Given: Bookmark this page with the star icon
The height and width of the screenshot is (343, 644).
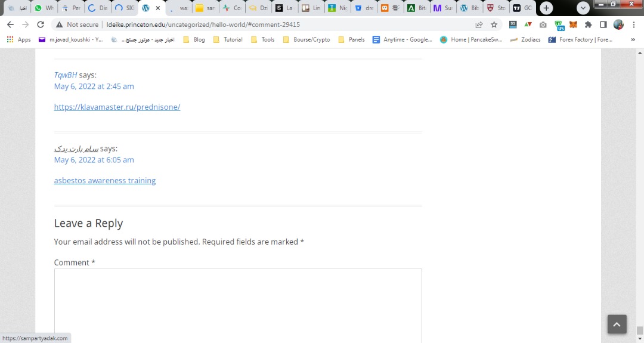Looking at the screenshot, I should tap(494, 24).
